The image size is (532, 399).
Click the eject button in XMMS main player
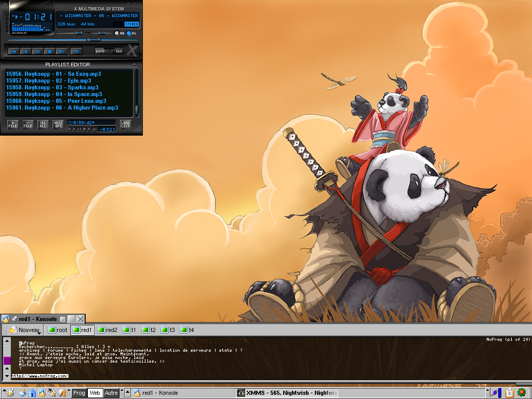tap(76, 51)
